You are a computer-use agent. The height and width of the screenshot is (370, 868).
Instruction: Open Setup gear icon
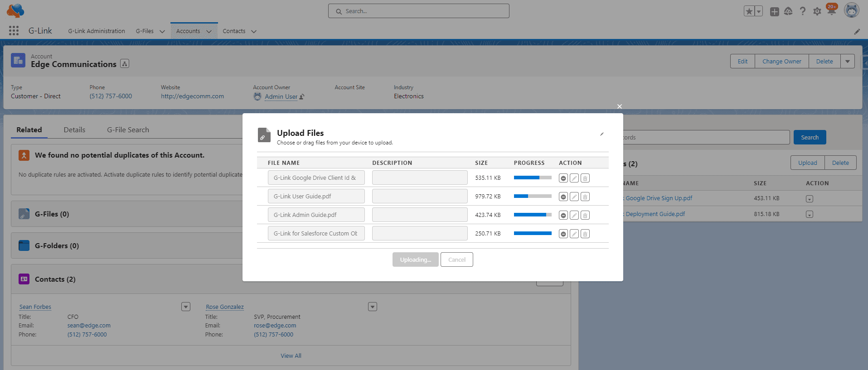817,12
